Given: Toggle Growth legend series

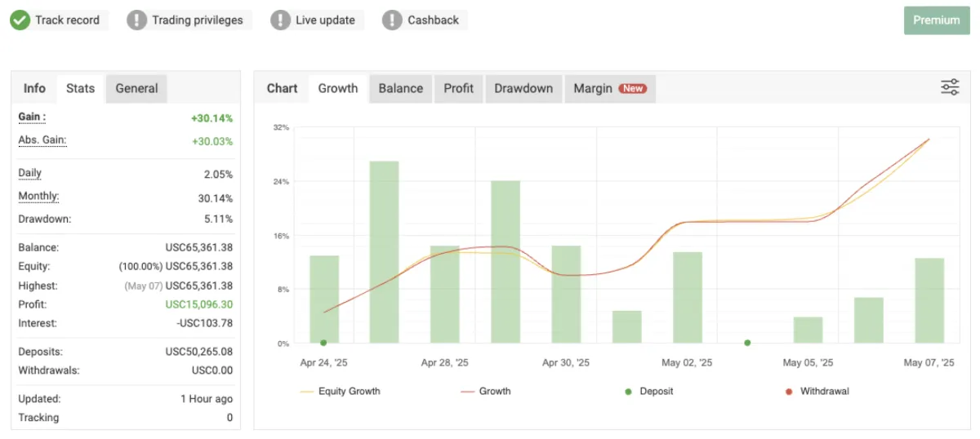Looking at the screenshot, I should (x=486, y=392).
